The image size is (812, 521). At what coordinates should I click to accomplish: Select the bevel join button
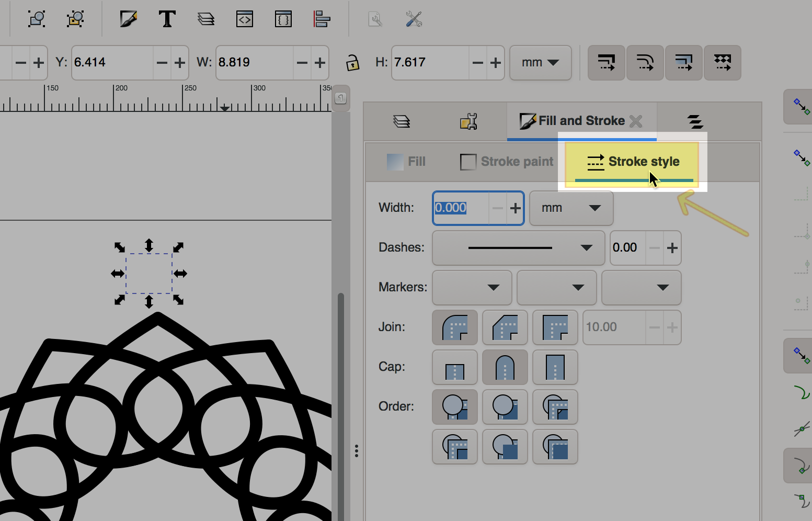coord(505,327)
